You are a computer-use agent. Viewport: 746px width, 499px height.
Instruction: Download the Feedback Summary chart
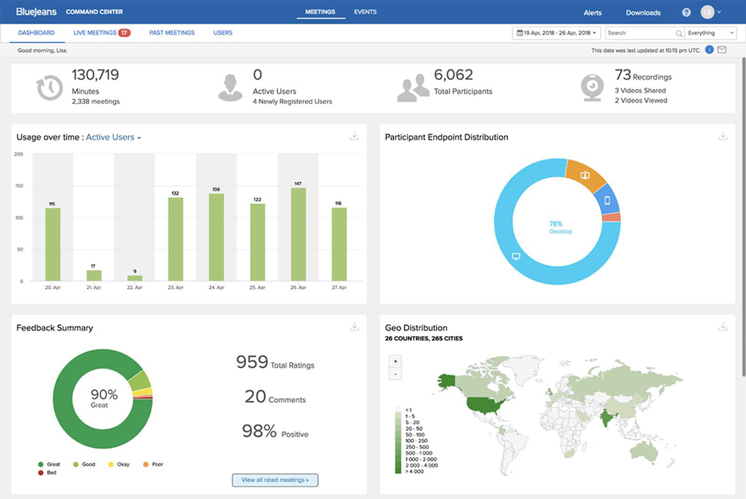[x=354, y=327]
